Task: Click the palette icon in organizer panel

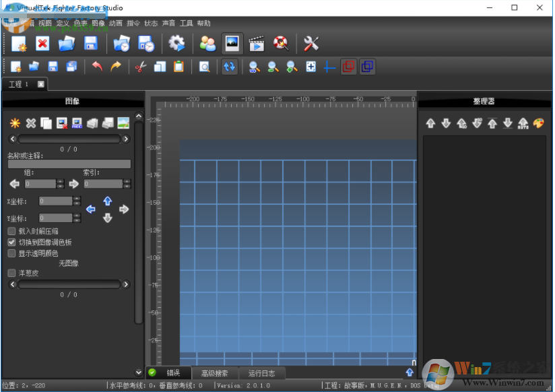Action: click(538, 123)
